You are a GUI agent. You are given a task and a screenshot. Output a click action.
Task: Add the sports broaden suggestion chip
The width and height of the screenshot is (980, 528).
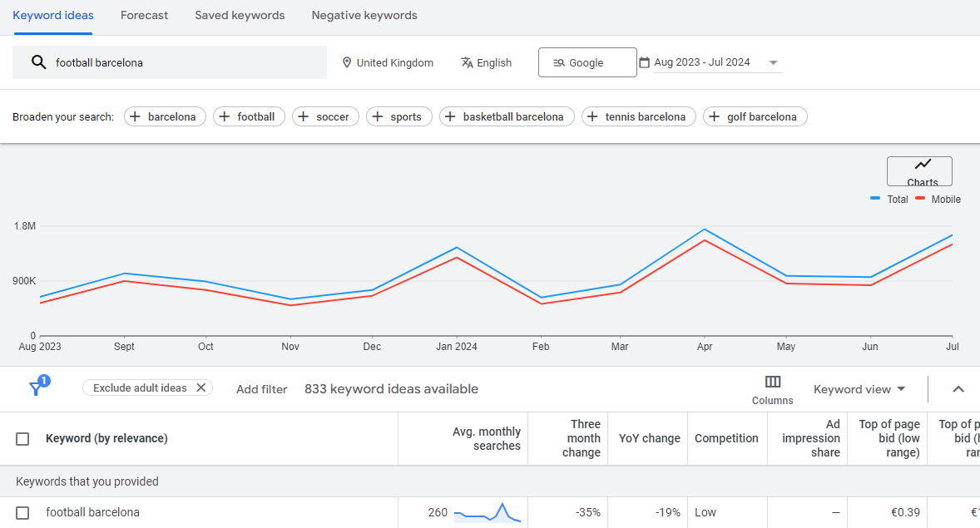click(398, 117)
